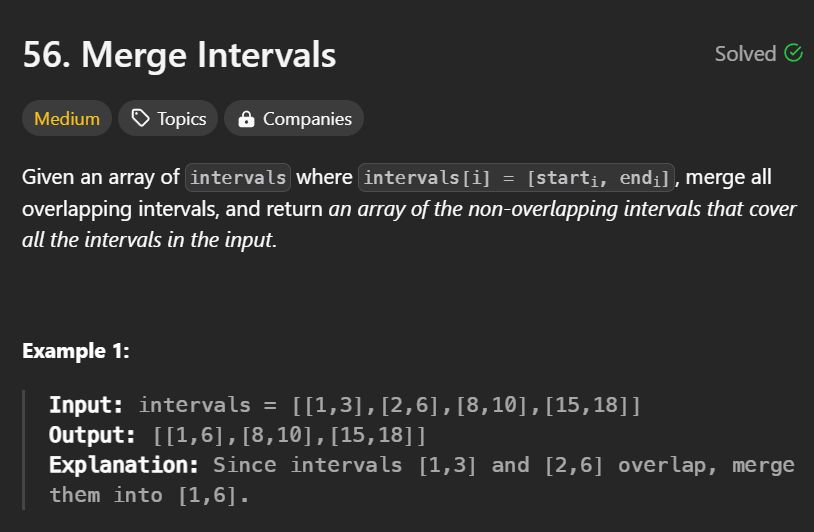The width and height of the screenshot is (814, 532).
Task: Click the lock icon beside Companies
Action: pyautogui.click(x=246, y=119)
